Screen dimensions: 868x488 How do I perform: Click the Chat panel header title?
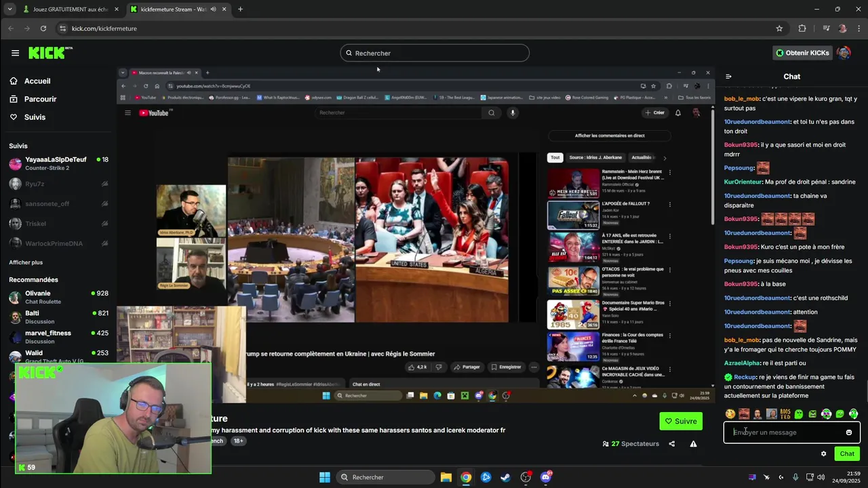(792, 77)
